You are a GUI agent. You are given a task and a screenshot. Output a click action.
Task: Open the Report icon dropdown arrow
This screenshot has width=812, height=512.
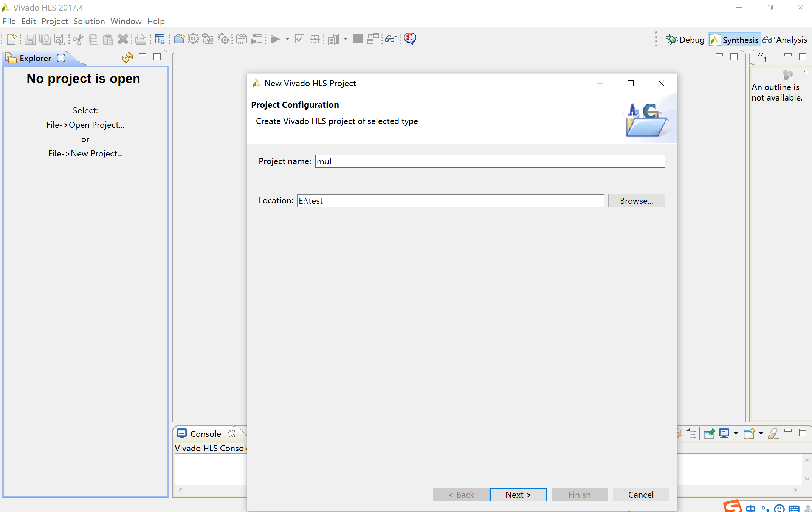(x=346, y=39)
